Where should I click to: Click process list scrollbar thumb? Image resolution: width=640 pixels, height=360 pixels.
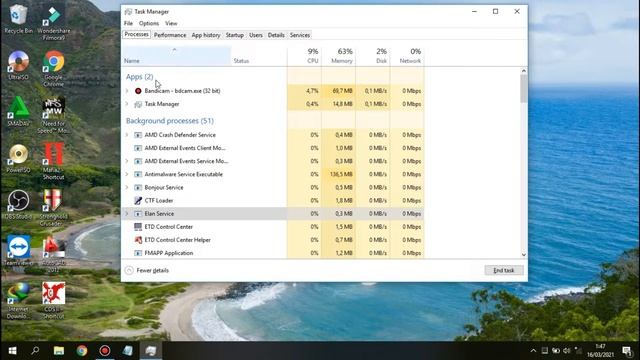pyautogui.click(x=524, y=88)
